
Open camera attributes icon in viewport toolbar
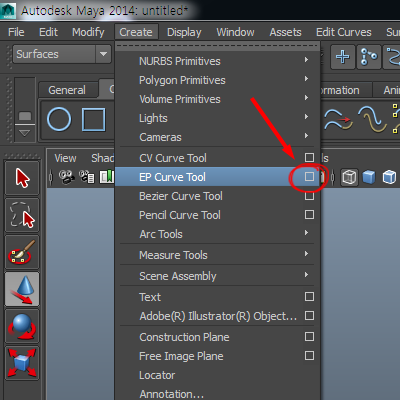coord(87,177)
